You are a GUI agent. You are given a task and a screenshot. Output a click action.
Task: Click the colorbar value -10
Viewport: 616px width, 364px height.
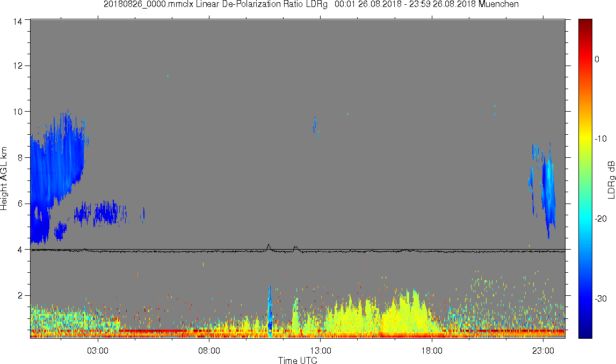point(600,139)
